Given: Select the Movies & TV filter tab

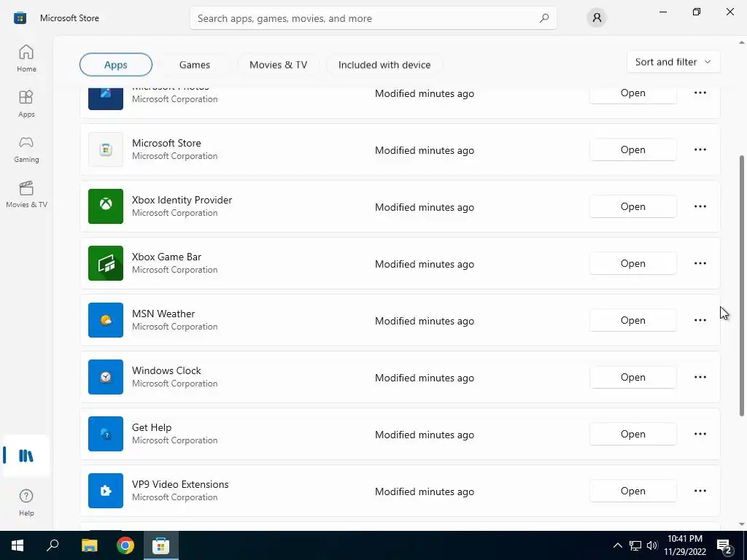Looking at the screenshot, I should [x=278, y=65].
